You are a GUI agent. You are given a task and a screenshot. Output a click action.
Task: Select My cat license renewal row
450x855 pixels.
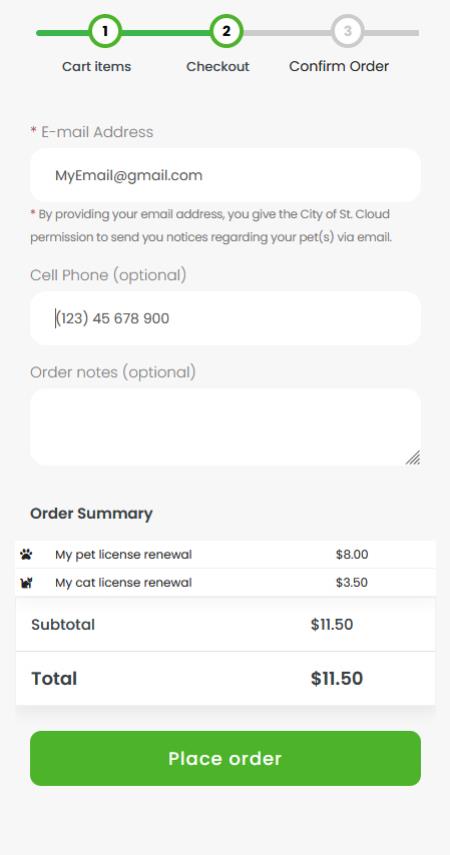225,583
